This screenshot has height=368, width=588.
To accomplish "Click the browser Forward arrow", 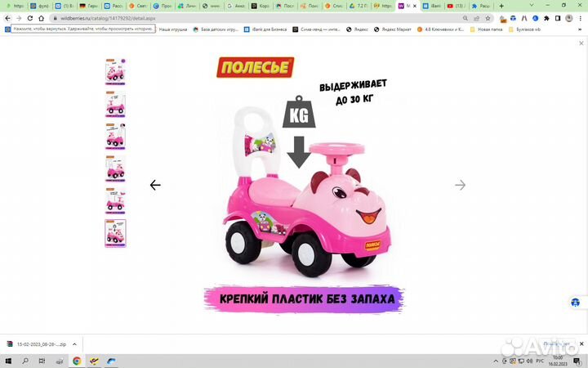I will click(x=19, y=18).
